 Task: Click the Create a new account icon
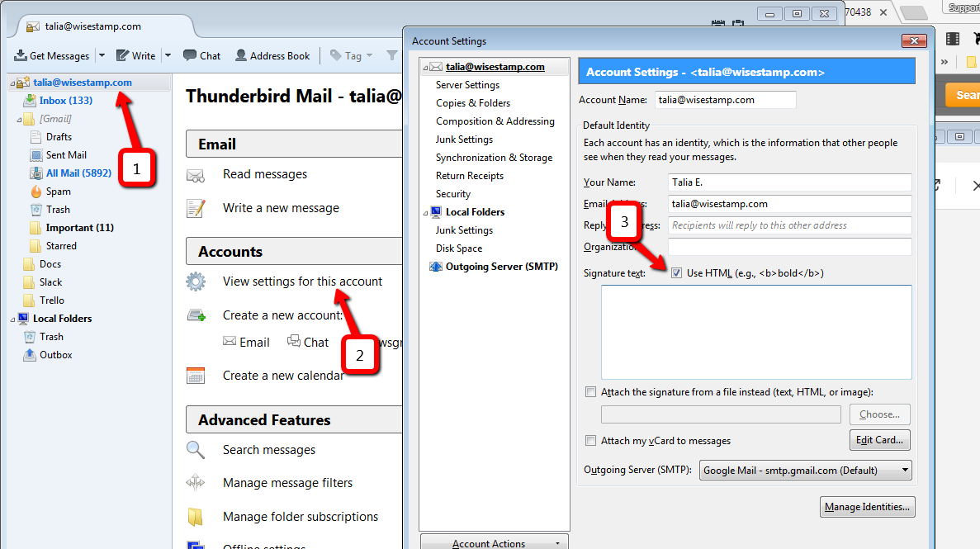tap(196, 315)
